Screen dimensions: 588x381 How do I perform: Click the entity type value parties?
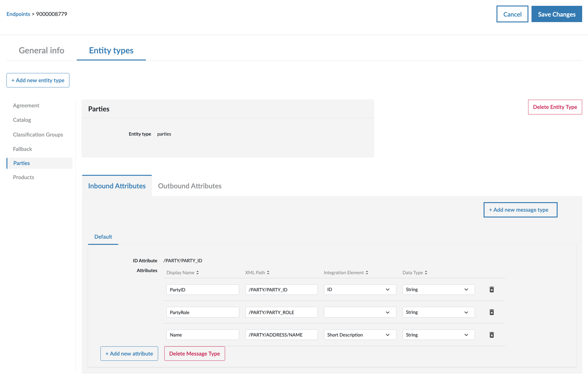pyautogui.click(x=164, y=134)
